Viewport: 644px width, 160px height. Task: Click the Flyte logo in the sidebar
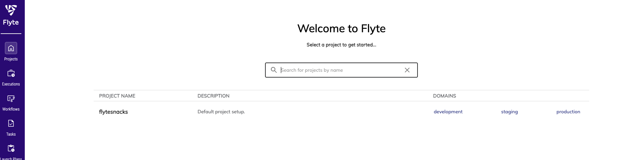11,15
